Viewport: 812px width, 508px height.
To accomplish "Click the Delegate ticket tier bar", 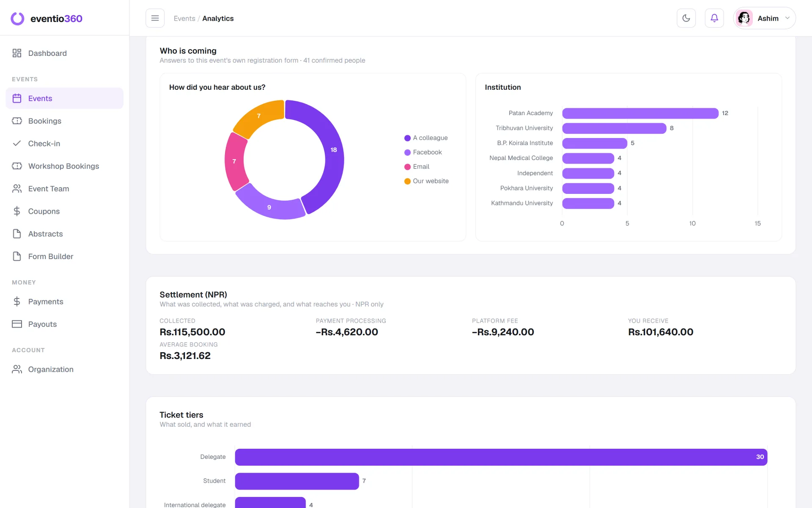I will [501, 457].
